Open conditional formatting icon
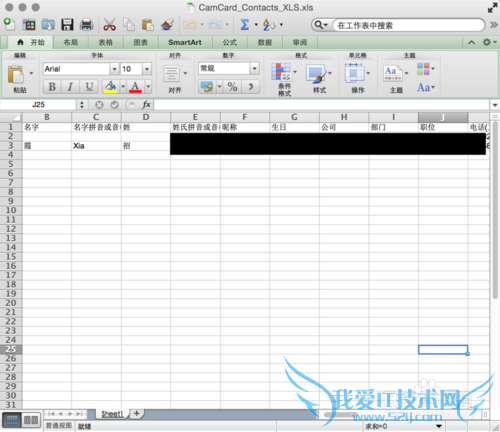 pyautogui.click(x=281, y=72)
